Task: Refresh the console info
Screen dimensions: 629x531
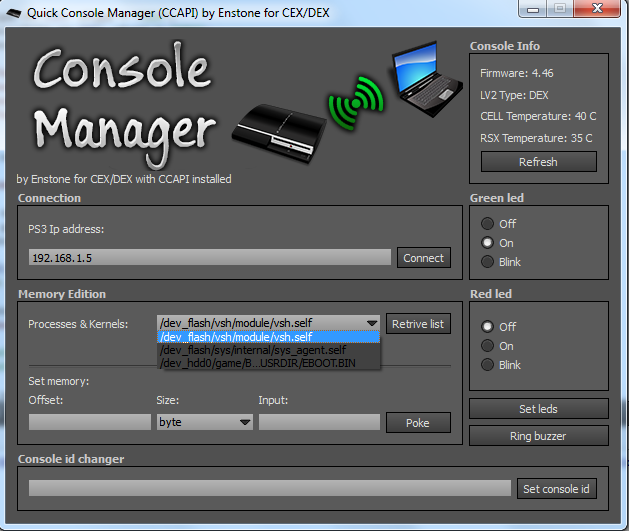Action: (x=539, y=162)
